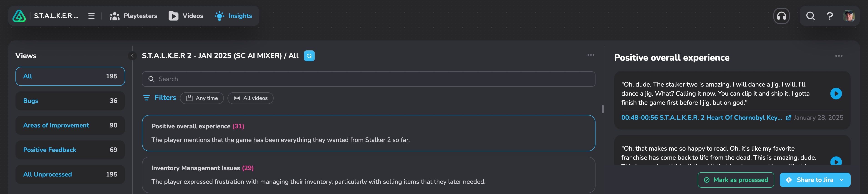Collapse the Views sidebar with chevron

coord(132,56)
